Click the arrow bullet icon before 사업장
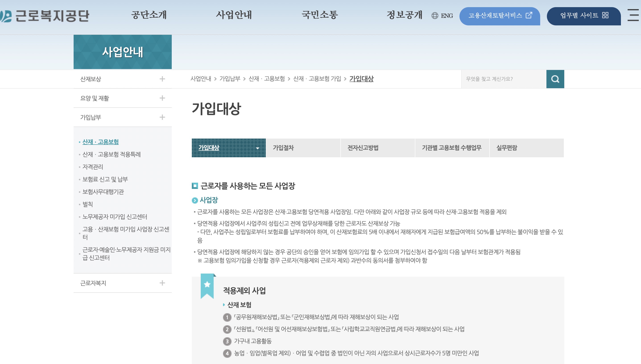Screen dimensions: 641x364 195,200
